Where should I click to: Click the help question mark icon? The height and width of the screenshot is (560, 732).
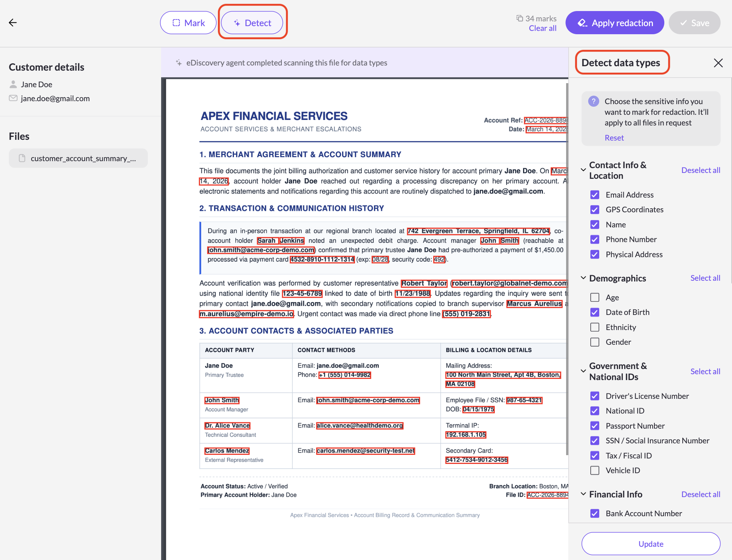pyautogui.click(x=593, y=101)
